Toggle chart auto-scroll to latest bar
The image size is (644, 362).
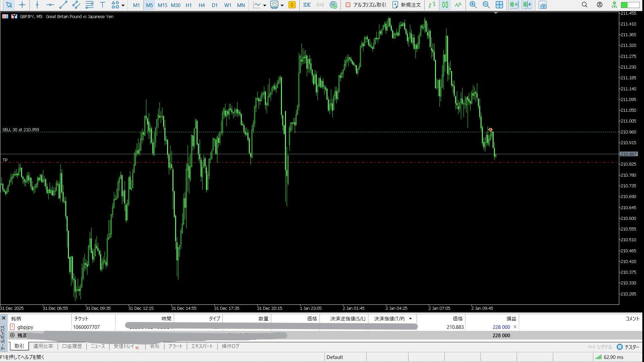point(514,5)
